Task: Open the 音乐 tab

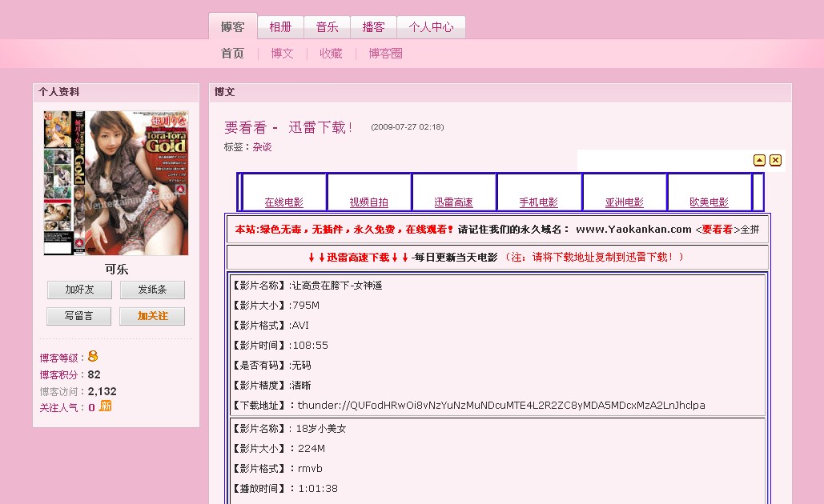Action: point(327,26)
